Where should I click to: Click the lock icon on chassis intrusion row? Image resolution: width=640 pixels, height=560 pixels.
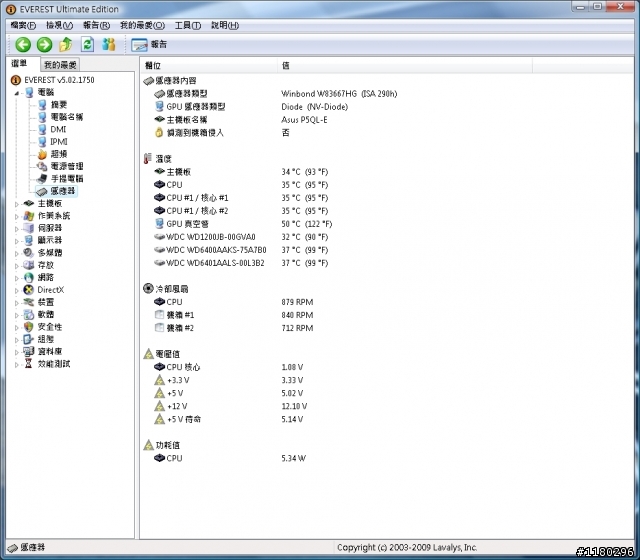[159, 133]
